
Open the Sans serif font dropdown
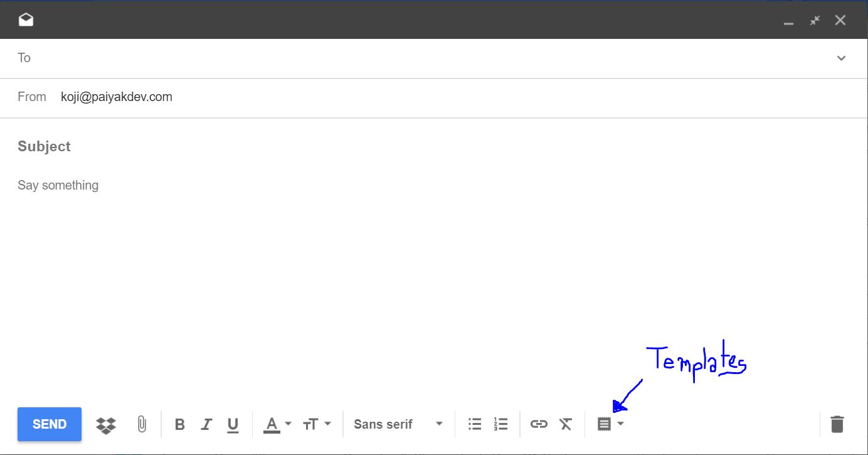pyautogui.click(x=398, y=424)
